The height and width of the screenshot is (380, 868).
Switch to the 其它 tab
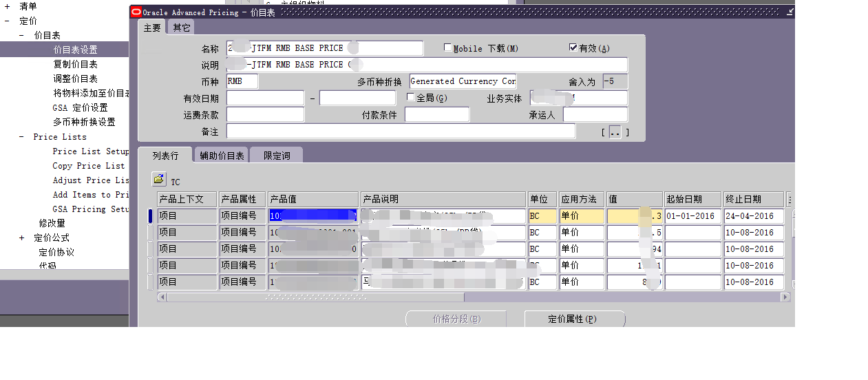click(182, 28)
